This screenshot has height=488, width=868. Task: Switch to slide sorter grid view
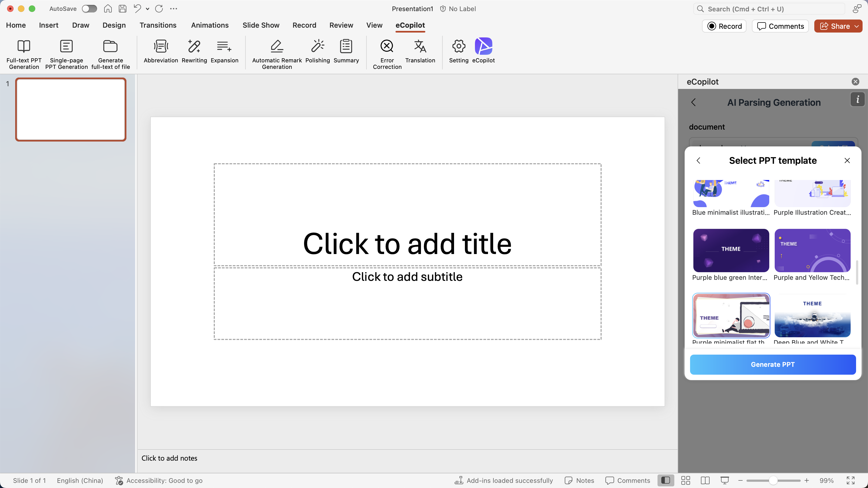685,481
